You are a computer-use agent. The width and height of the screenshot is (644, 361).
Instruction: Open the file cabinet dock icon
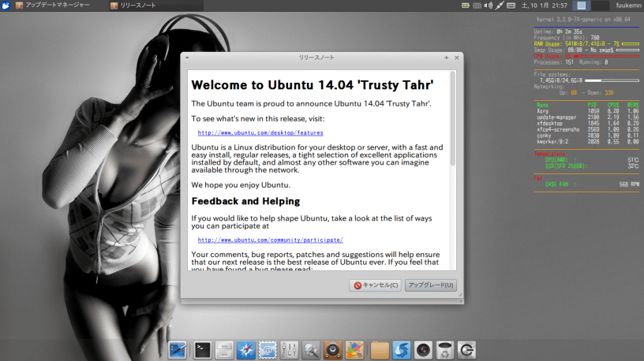tap(224, 350)
